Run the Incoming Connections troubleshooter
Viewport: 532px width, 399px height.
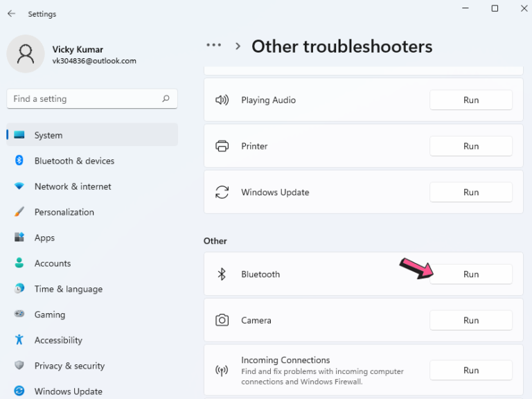pyautogui.click(x=471, y=370)
